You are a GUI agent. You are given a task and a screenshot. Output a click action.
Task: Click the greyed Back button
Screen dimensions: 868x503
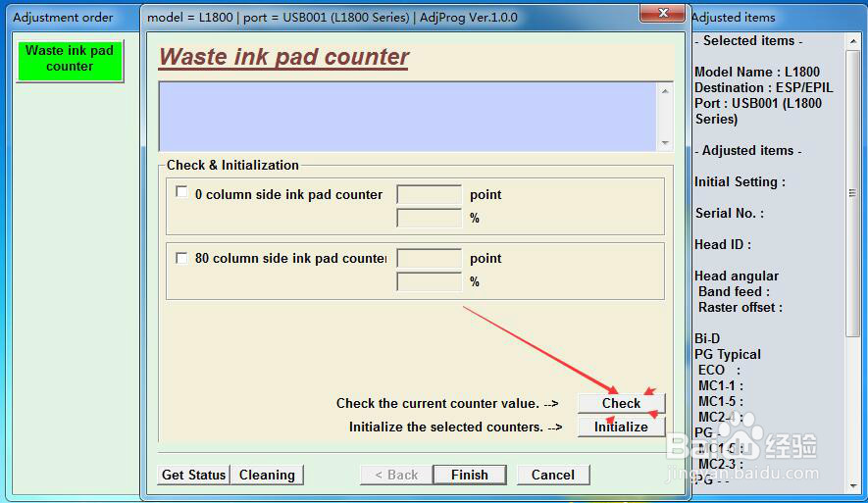click(396, 475)
